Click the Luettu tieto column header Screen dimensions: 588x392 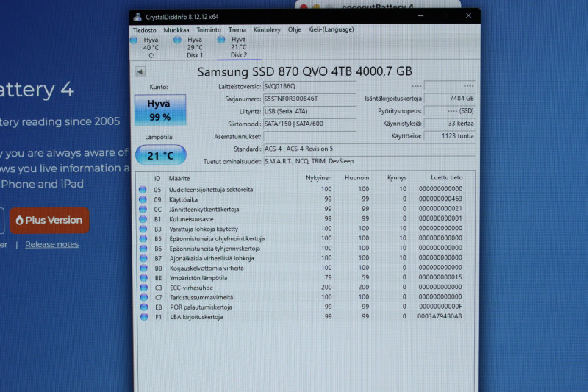point(446,177)
